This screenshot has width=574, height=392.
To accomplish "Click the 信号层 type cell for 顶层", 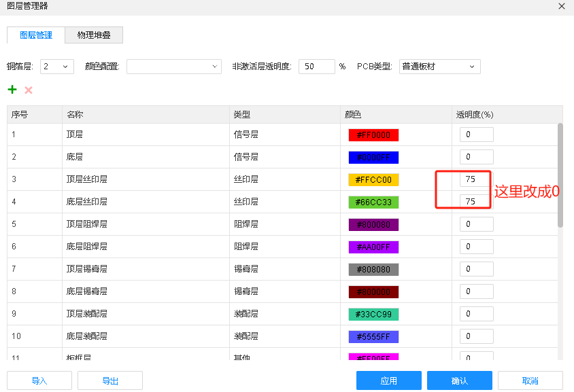I will click(285, 135).
